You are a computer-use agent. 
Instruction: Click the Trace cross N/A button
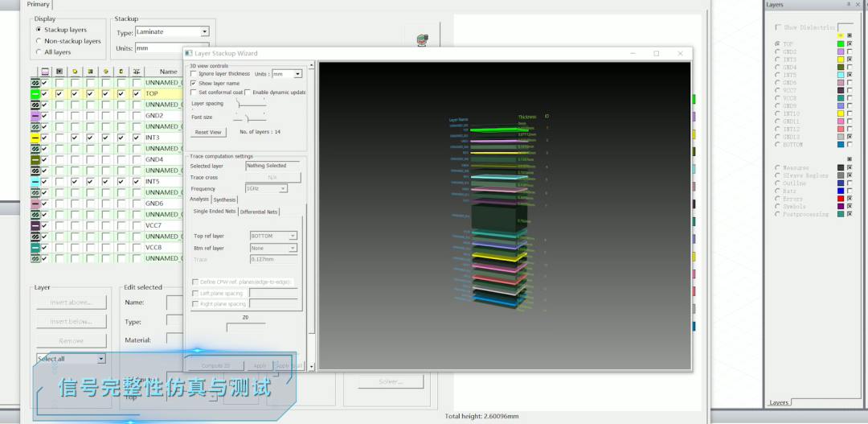coord(273,177)
